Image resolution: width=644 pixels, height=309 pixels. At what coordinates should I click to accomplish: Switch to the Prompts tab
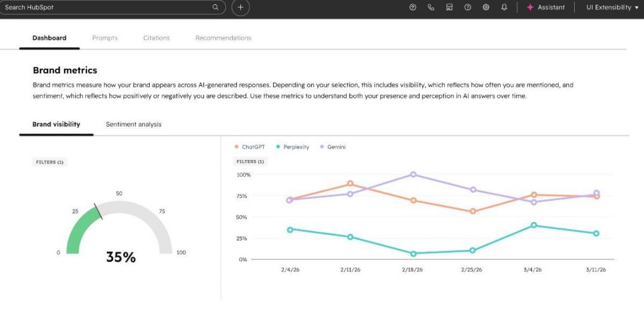[105, 38]
